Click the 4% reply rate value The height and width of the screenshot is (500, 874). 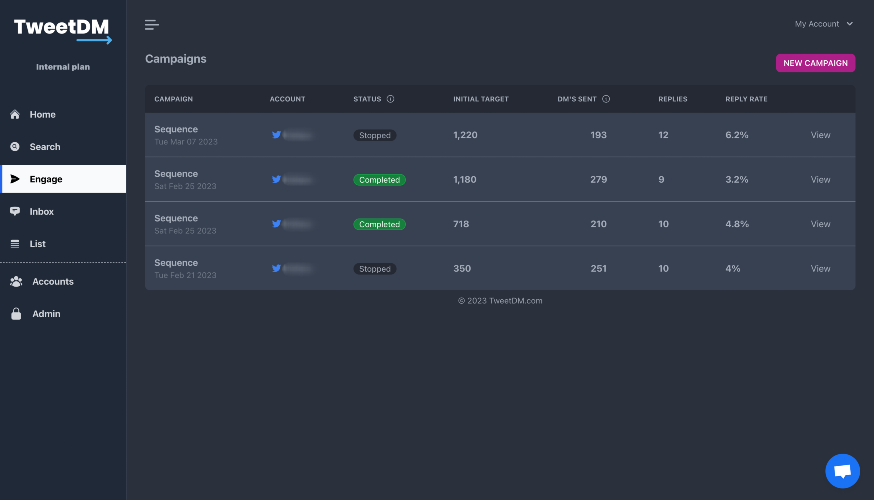coord(733,269)
